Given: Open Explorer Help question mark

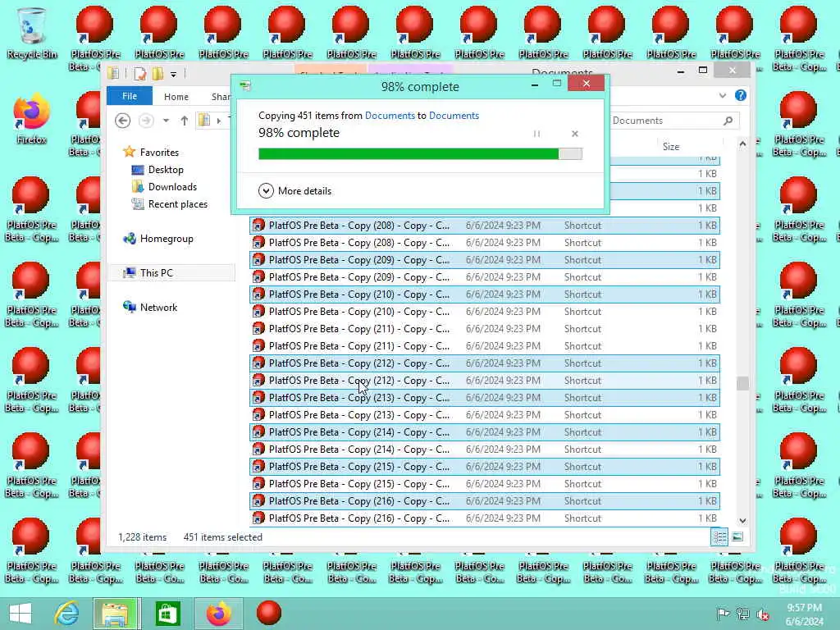Looking at the screenshot, I should click(741, 95).
